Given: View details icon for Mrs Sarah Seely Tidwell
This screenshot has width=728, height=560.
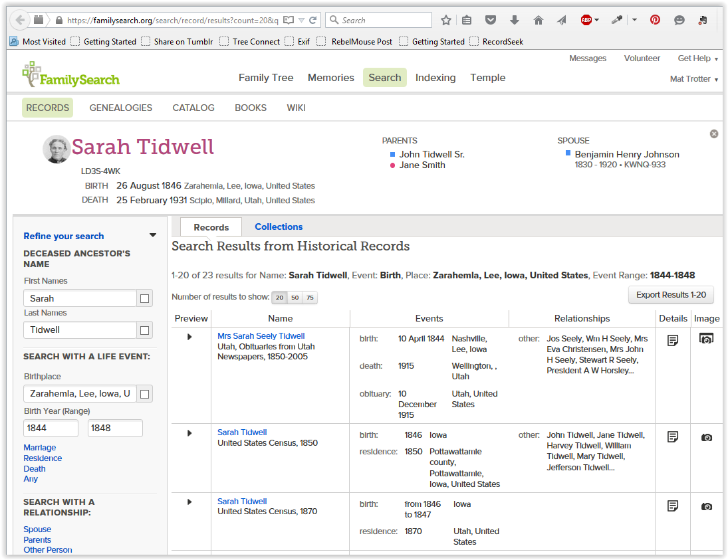Looking at the screenshot, I should 673,341.
